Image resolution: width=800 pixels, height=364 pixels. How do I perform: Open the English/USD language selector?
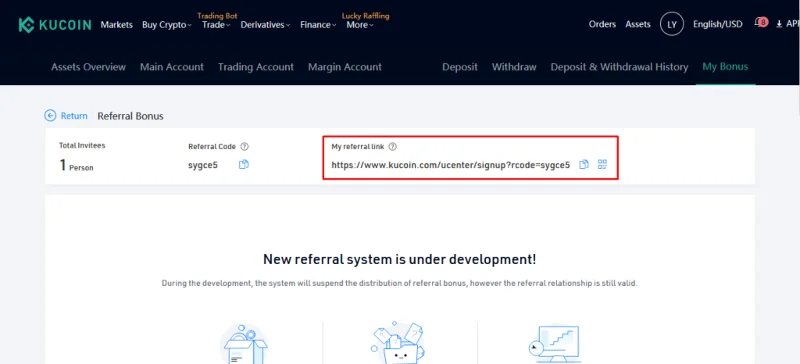point(717,24)
